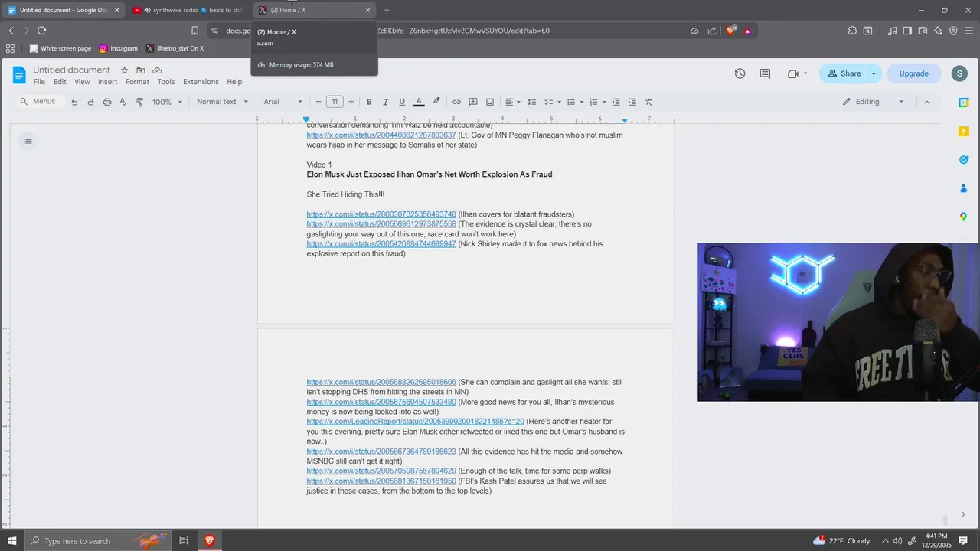Open the Brave Wallet icon
The image size is (980, 551).
(x=923, y=31)
